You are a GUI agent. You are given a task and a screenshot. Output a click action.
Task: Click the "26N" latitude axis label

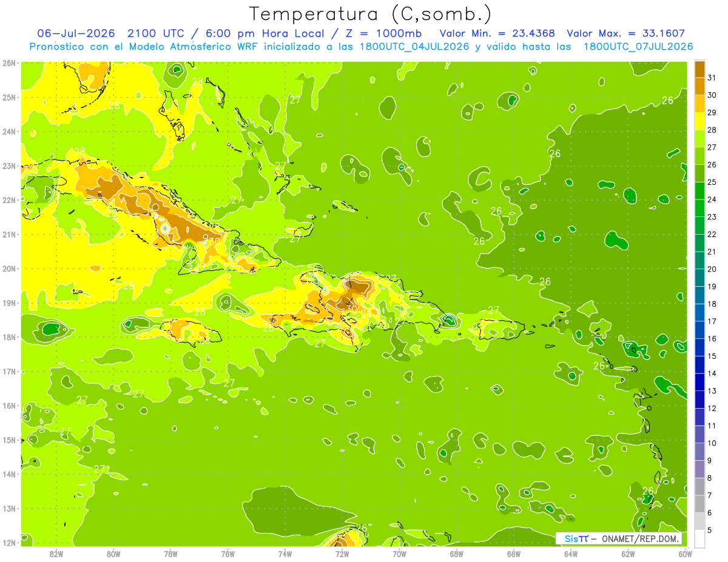pos(8,63)
